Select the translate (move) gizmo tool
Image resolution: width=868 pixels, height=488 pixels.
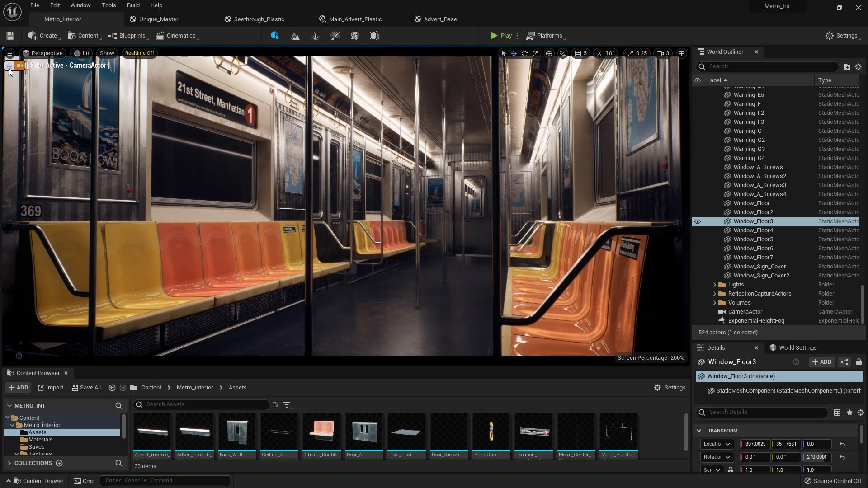click(514, 53)
